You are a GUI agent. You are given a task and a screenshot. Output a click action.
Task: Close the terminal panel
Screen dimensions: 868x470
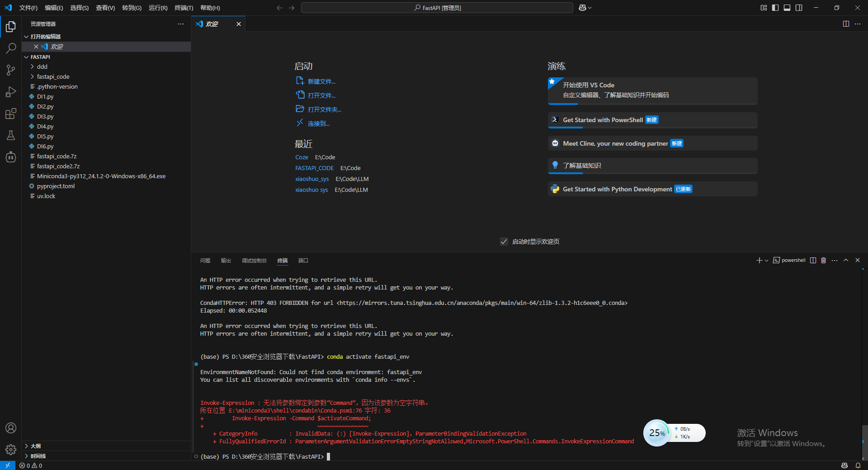click(x=858, y=260)
